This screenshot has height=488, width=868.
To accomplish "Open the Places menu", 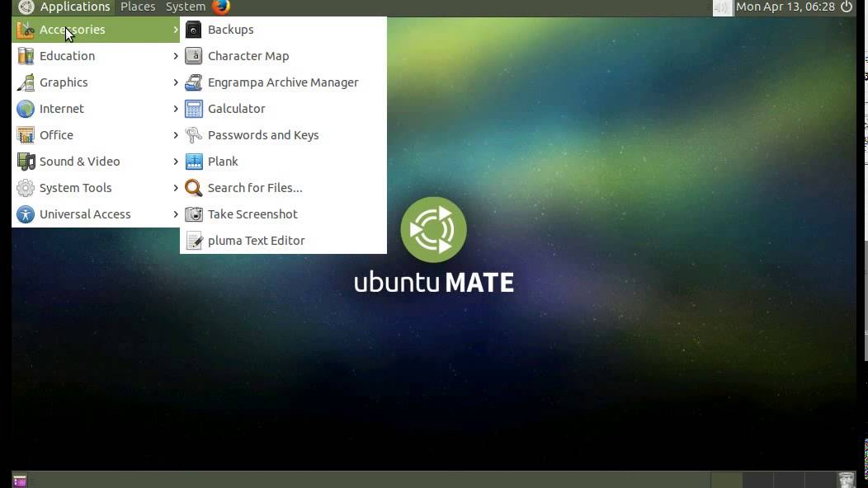I will coord(138,7).
